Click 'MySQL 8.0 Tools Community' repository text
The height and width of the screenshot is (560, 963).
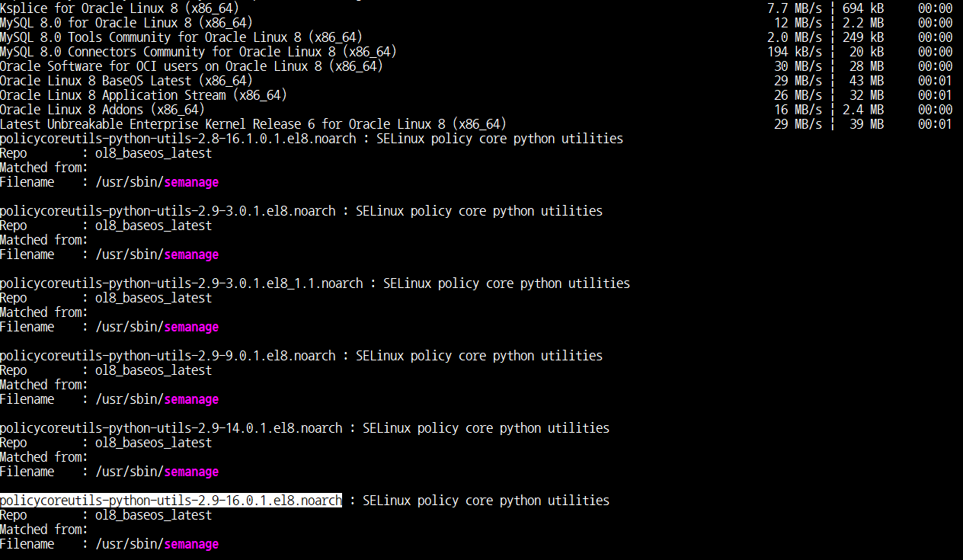[181, 37]
